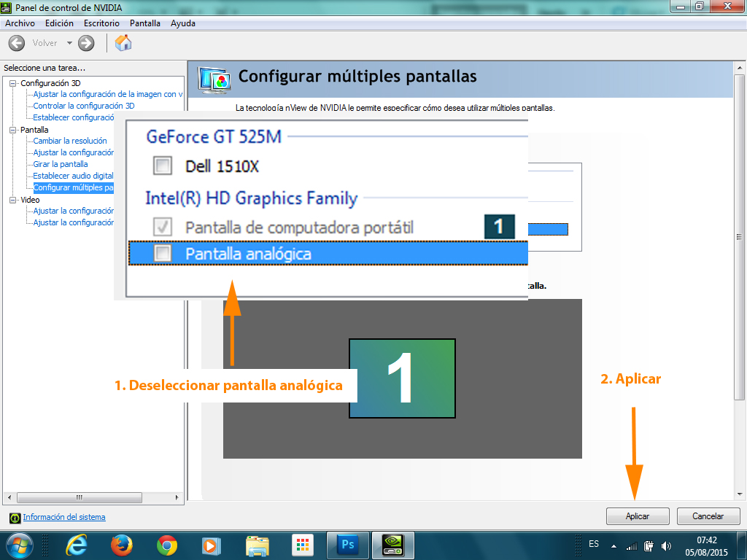
Task: Select Establecer configuración under Configuración 3D
Action: coord(74,117)
